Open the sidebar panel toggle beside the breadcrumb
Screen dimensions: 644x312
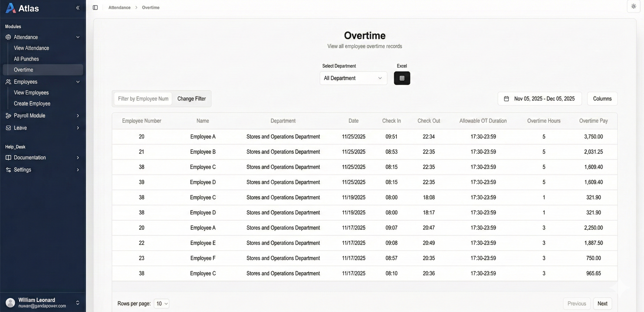(95, 8)
